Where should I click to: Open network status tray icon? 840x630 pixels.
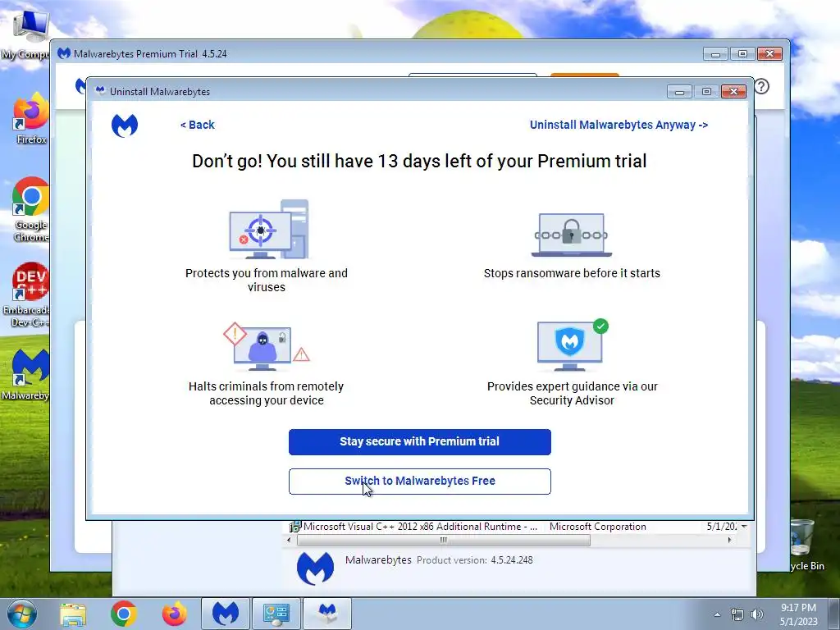pos(737,614)
